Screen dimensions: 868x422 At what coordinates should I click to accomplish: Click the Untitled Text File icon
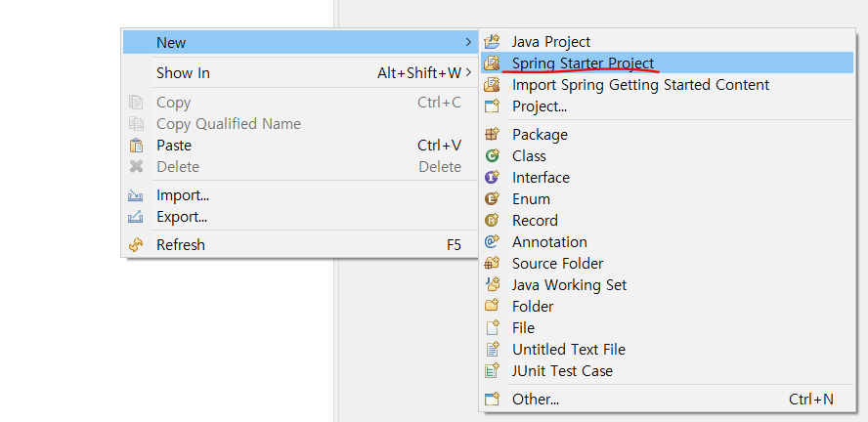[x=492, y=349]
